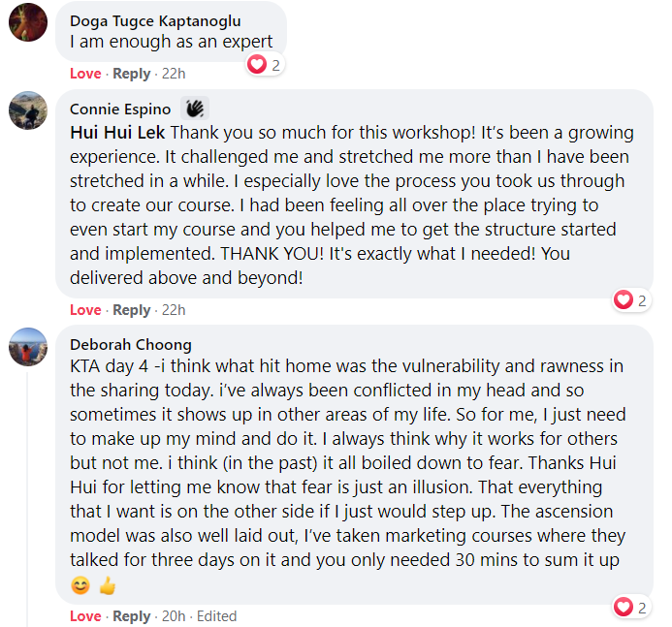This screenshot has width=672, height=627.
Task: Open Deborah Choong's profile picture
Action: [x=28, y=346]
